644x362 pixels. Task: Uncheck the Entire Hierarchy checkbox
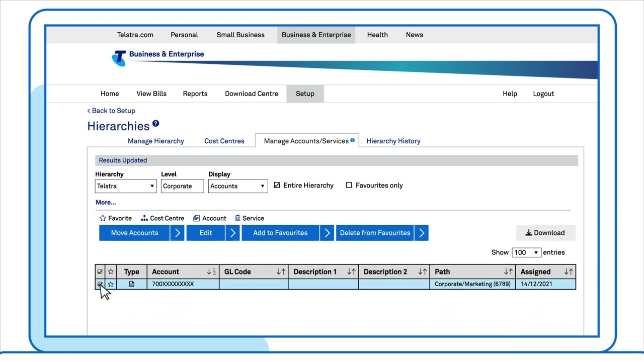click(277, 186)
